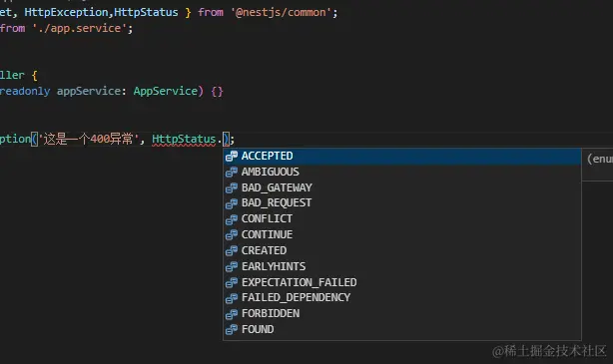
Task: Select EXPECTATION_FAILED in the suggestion list
Action: tap(402, 282)
